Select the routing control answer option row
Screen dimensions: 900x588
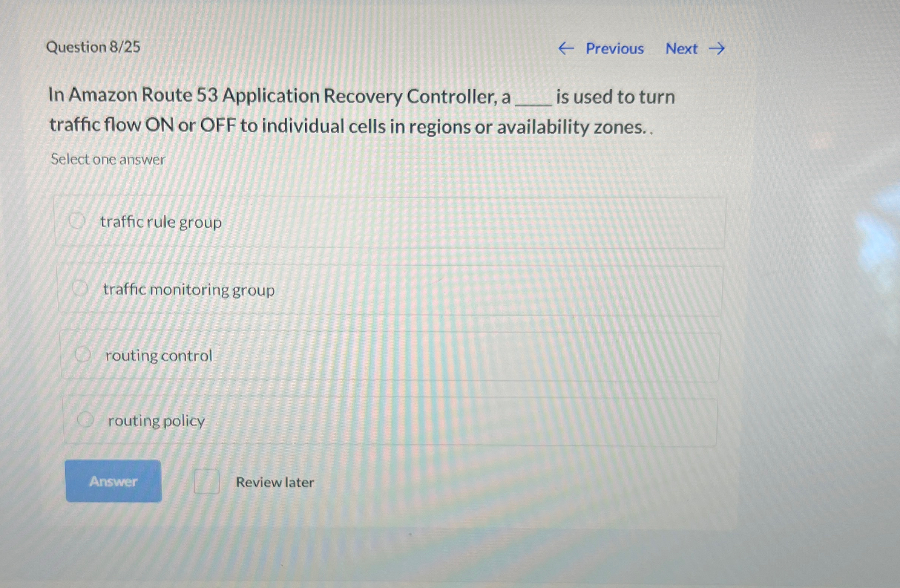[389, 355]
